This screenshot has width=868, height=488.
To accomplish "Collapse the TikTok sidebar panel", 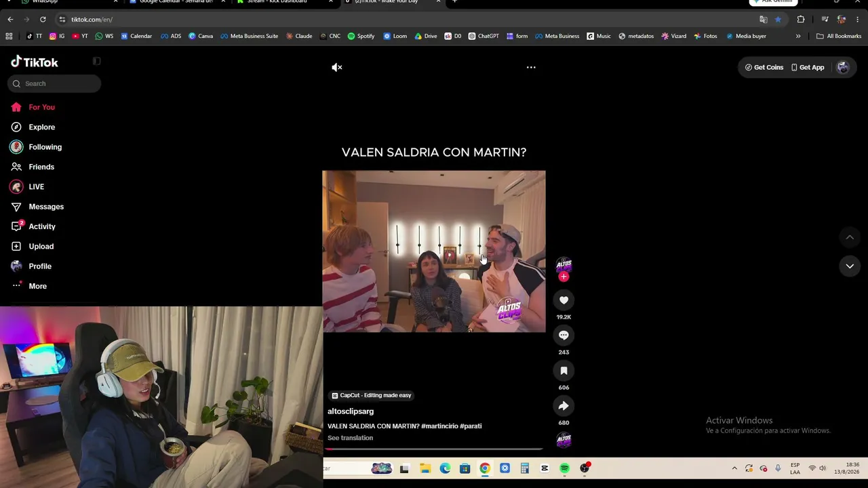I will [x=96, y=62].
